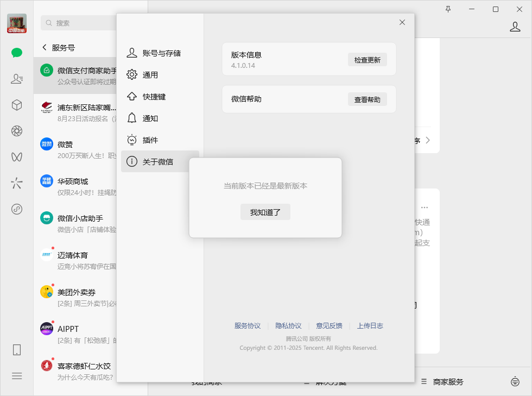
Task: Select 账号与存储 settings tab
Action: click(160, 53)
